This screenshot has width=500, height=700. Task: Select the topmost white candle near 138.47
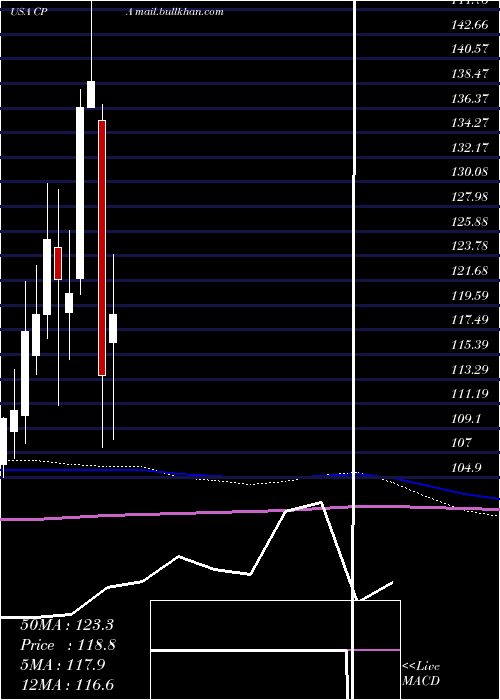91,94
